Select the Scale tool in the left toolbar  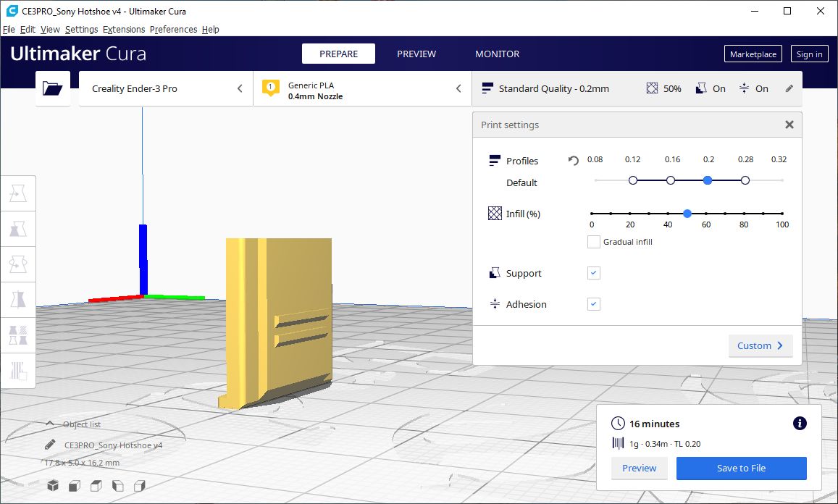click(x=18, y=230)
